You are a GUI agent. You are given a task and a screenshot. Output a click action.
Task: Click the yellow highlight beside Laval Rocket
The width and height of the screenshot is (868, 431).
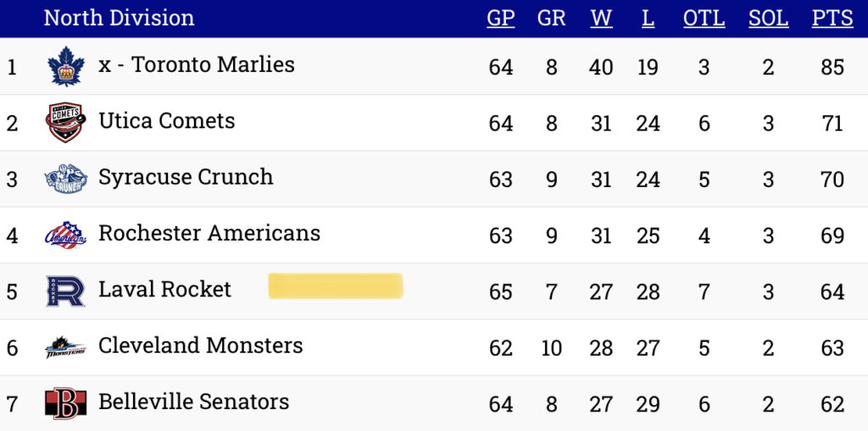click(336, 286)
